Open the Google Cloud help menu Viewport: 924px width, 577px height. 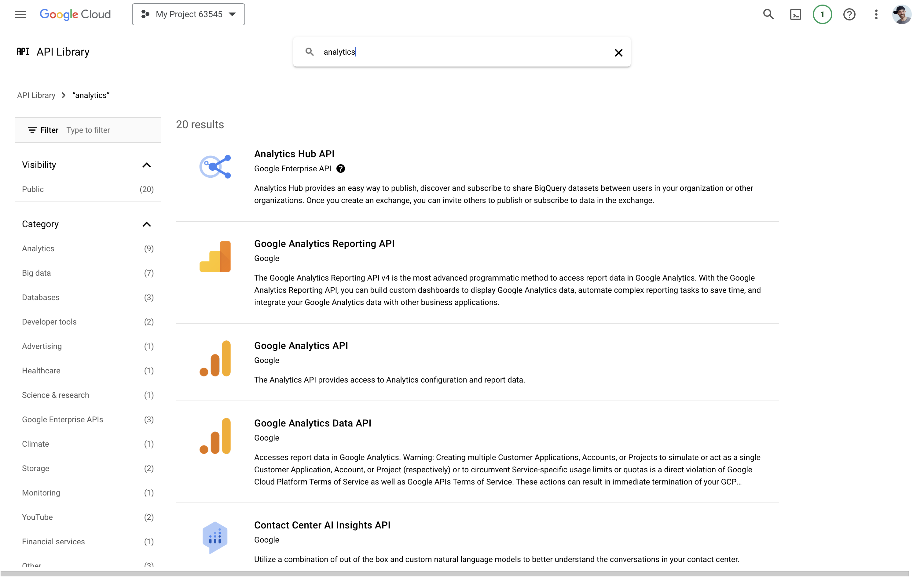click(x=849, y=14)
